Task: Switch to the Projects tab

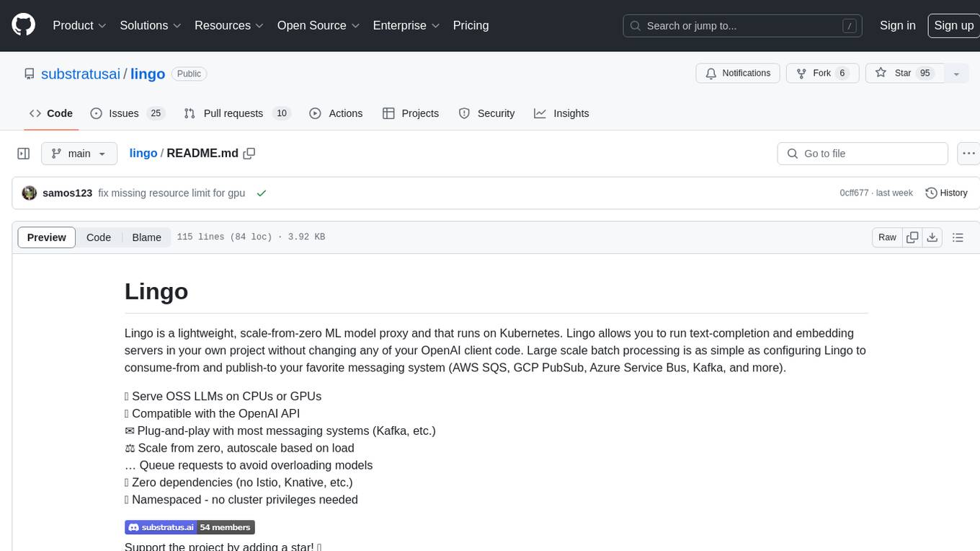Action: 411,113
